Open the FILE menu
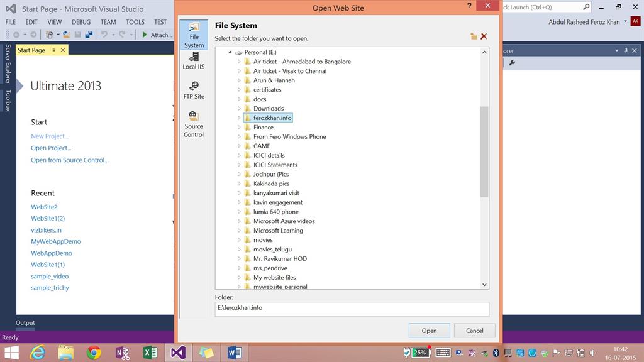644x362 pixels. tap(10, 22)
